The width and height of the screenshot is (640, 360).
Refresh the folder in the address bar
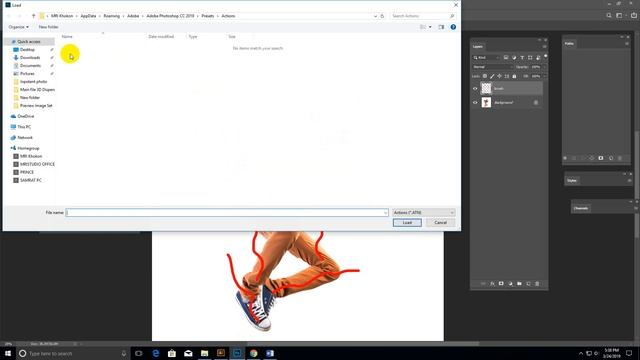[382, 16]
